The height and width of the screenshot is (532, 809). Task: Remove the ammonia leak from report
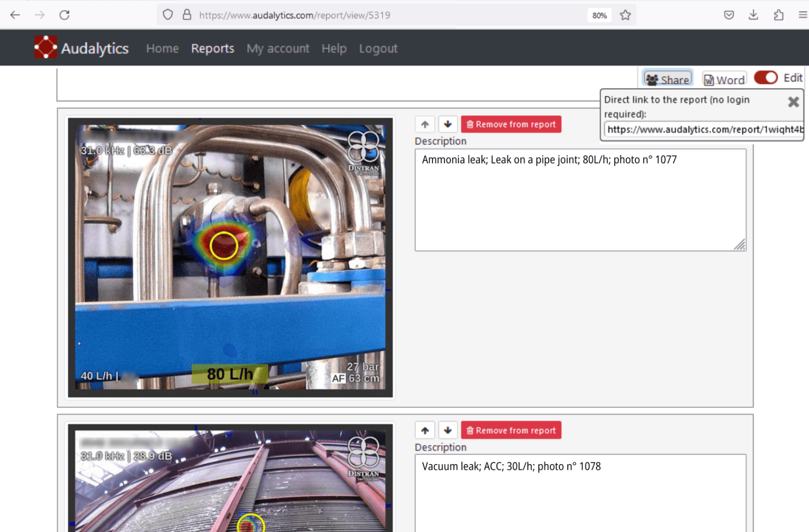pyautogui.click(x=511, y=124)
